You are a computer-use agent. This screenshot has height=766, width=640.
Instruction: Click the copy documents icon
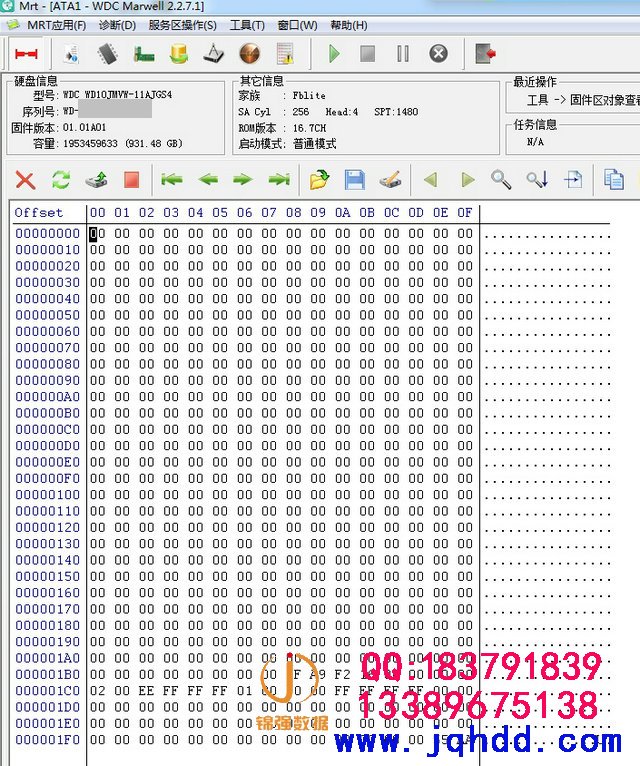[x=614, y=180]
